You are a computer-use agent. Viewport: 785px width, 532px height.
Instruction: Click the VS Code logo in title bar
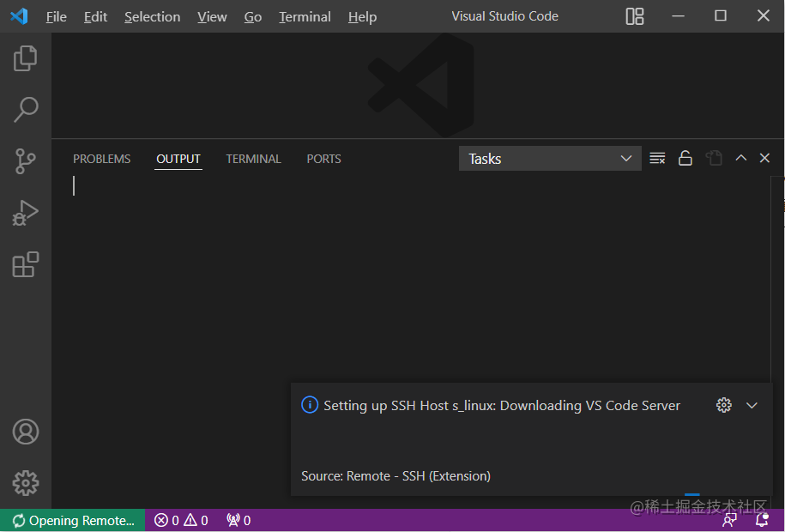(x=19, y=16)
